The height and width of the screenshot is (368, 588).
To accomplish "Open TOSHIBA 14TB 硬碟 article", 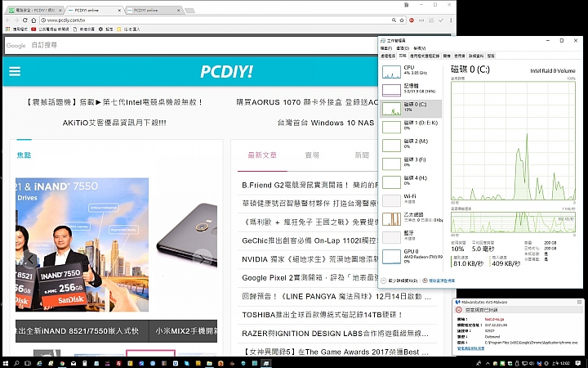I will pyautogui.click(x=322, y=315).
